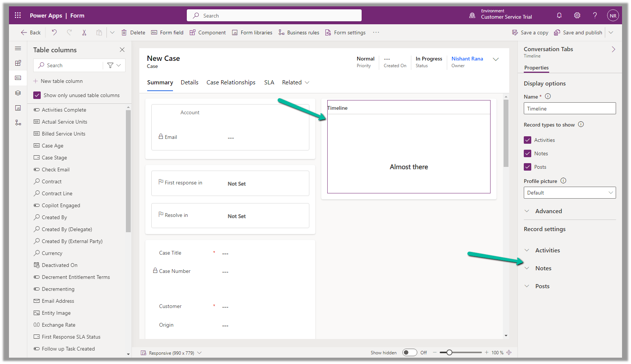Open the Case Relationships tab
Screen dimensions: 631x364
click(x=231, y=83)
